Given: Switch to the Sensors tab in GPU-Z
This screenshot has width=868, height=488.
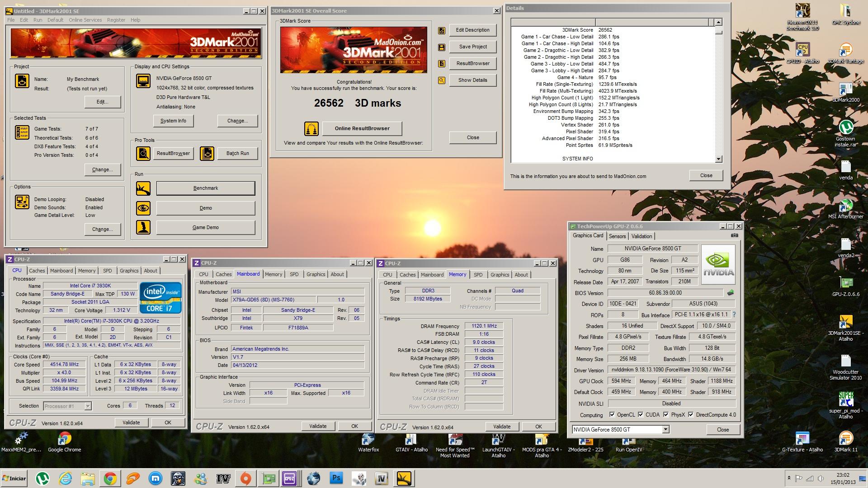Looking at the screenshot, I should [x=617, y=236].
